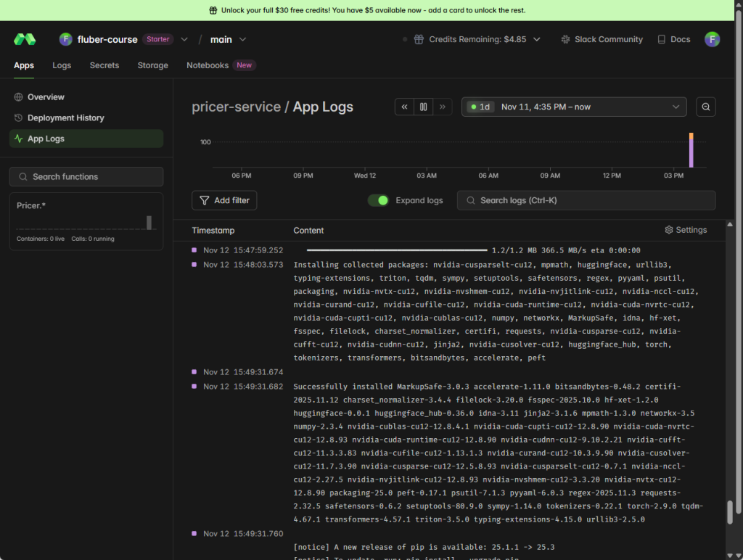Open log Settings gear
The image size is (743, 560).
(x=685, y=230)
